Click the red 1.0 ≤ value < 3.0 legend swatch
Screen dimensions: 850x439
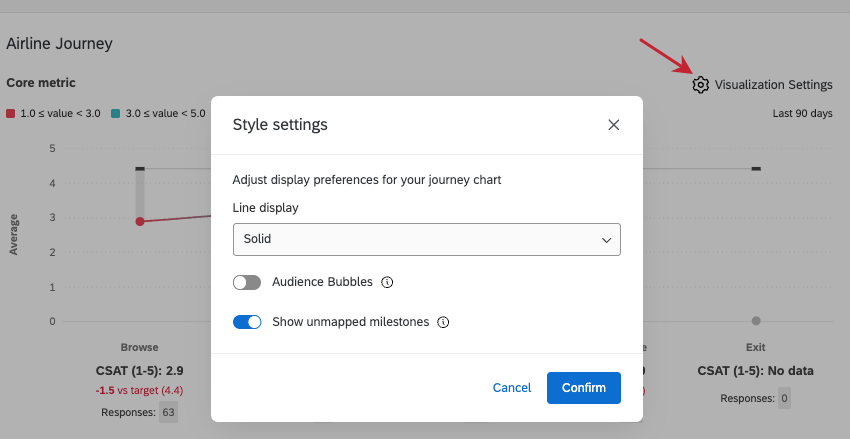coord(10,114)
